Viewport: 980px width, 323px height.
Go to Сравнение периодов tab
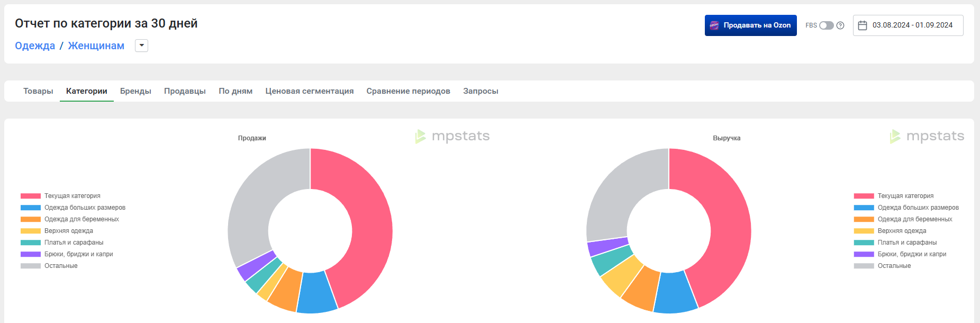(408, 91)
